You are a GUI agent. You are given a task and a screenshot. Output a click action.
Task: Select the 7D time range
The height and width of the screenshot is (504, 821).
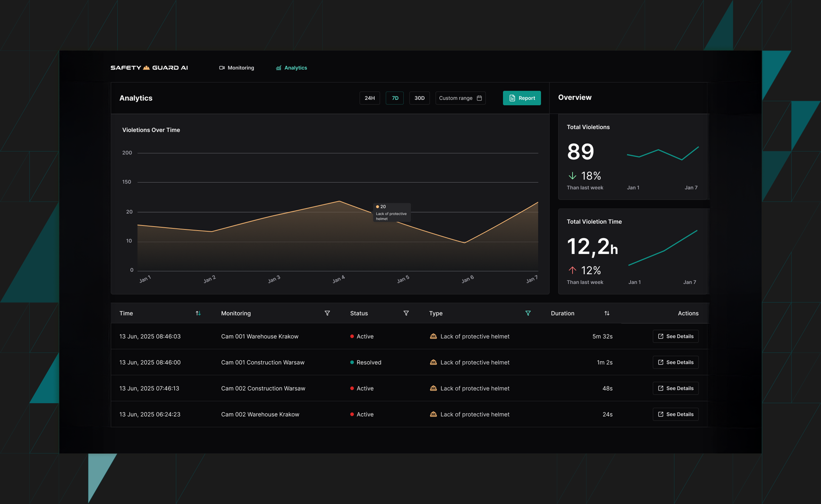coord(395,98)
